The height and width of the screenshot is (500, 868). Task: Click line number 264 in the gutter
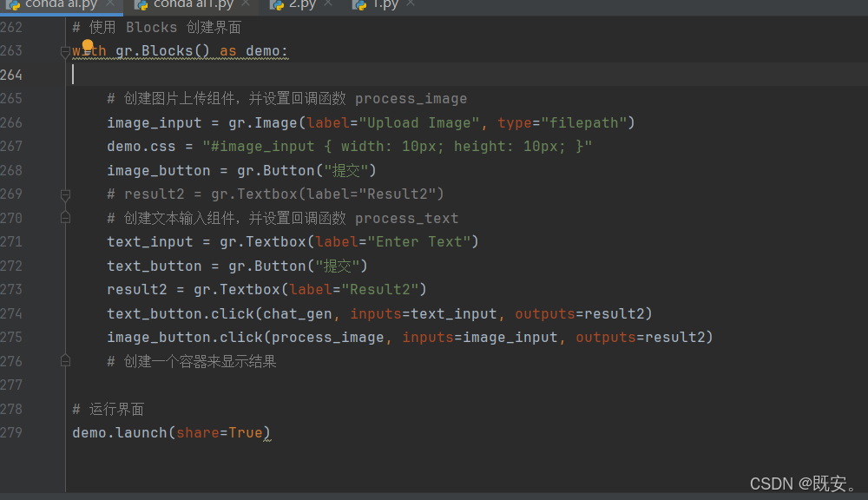12,75
